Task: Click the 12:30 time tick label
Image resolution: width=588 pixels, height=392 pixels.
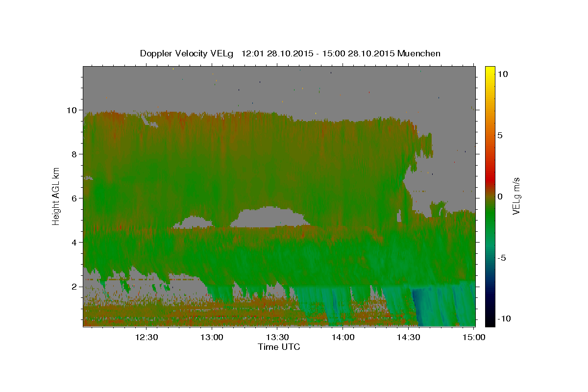Action: coord(147,337)
